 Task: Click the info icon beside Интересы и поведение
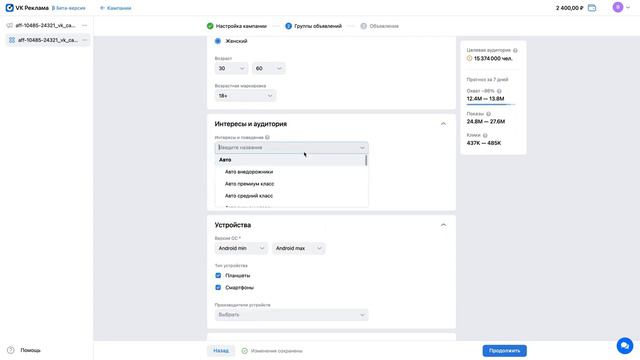[267, 138]
